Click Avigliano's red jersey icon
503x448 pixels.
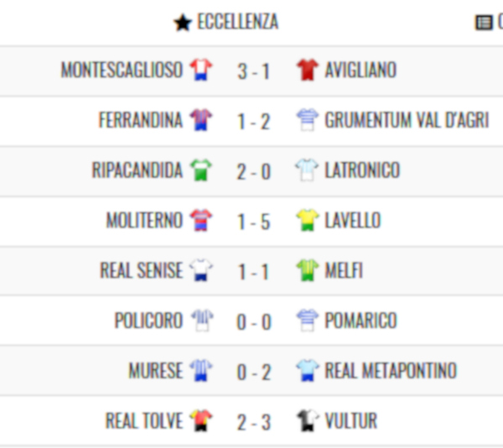coord(308,70)
